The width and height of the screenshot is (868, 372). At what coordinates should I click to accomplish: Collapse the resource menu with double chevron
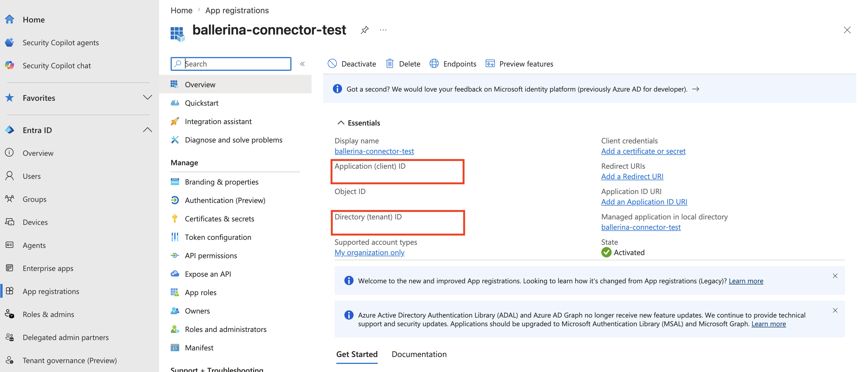pos(303,64)
